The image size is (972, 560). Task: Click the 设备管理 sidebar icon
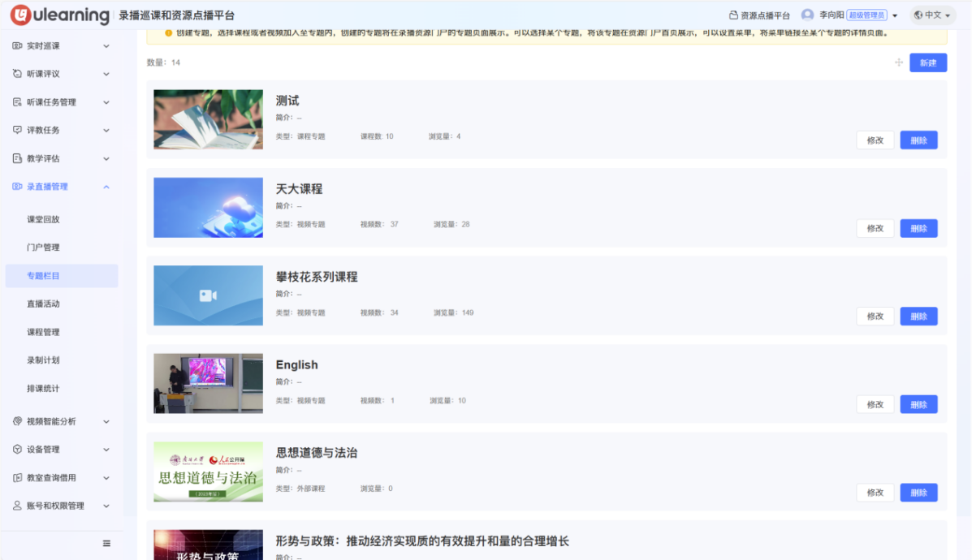coord(18,449)
